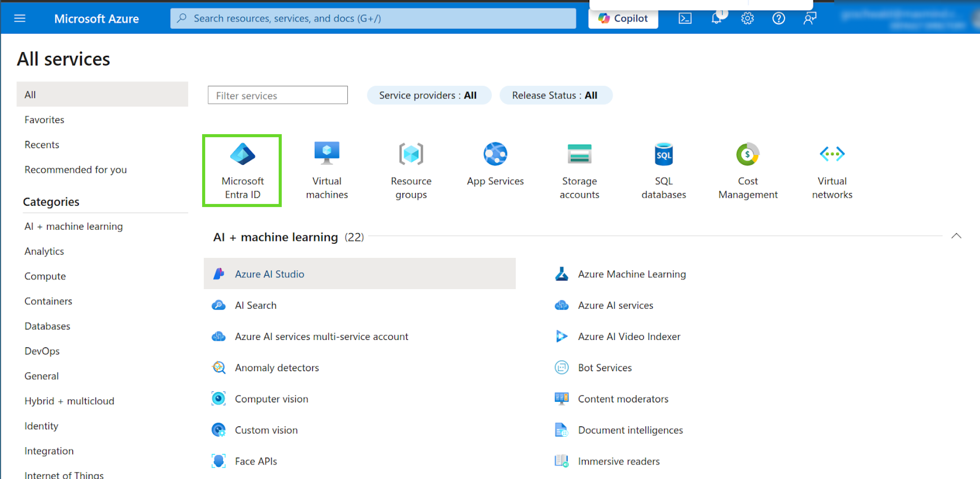980x479 pixels.
Task: Open Service providers filter dropdown
Action: coord(428,95)
